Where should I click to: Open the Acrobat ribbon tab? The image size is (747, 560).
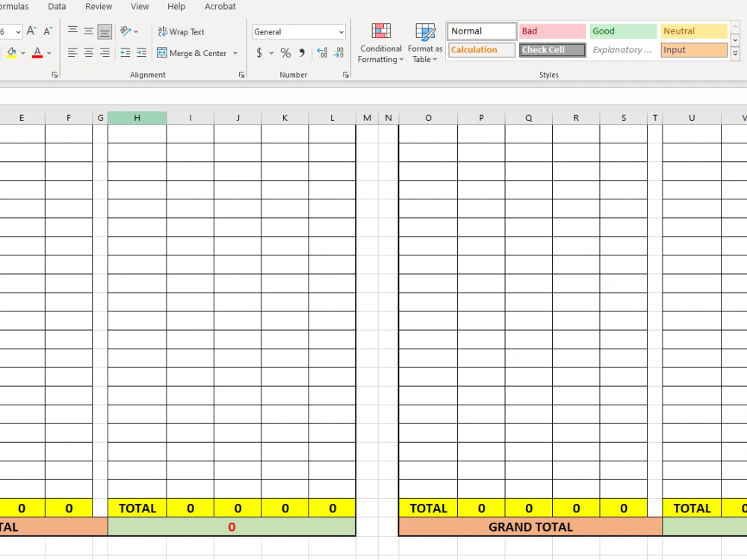(220, 7)
